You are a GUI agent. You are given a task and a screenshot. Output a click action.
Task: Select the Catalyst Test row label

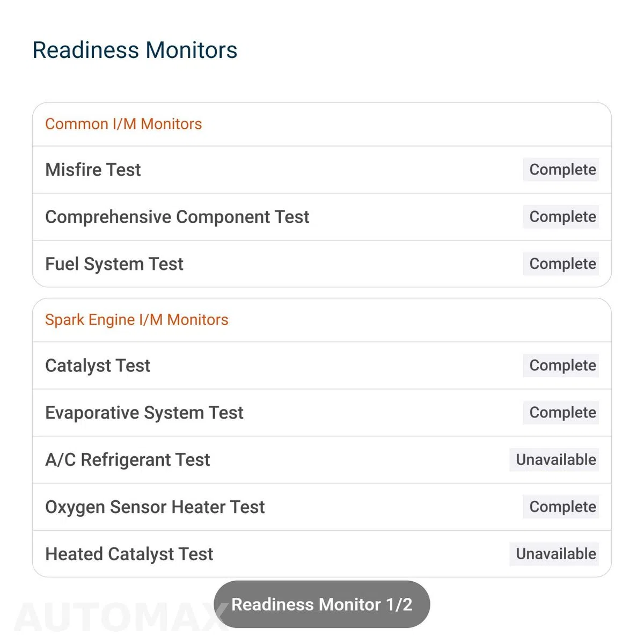coord(98,365)
